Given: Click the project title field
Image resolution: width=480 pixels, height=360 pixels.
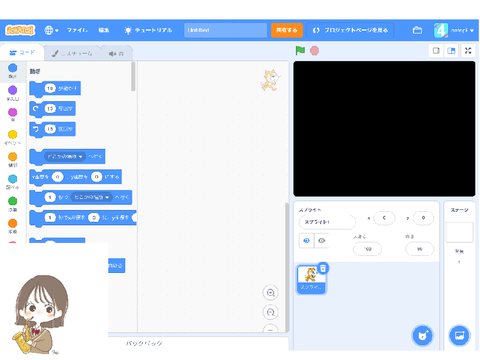Looking at the screenshot, I should [x=225, y=30].
